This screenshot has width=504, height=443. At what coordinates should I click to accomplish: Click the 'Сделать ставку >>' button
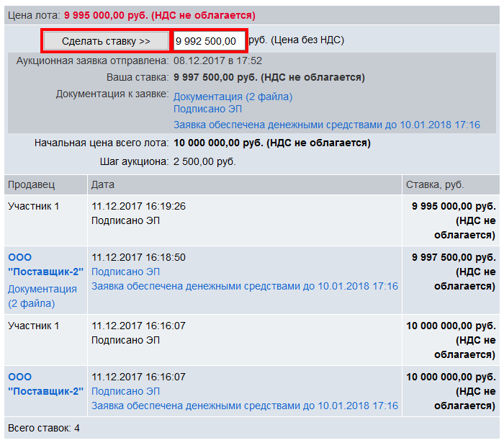[106, 41]
